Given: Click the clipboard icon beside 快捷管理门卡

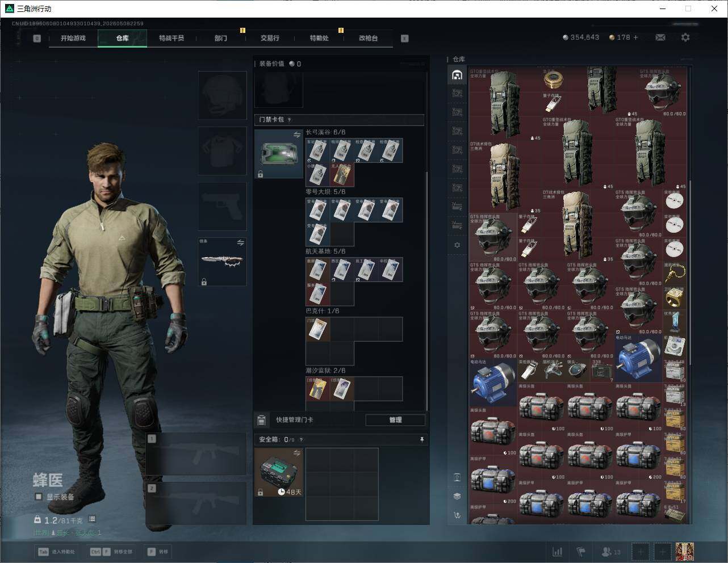Looking at the screenshot, I should click(x=261, y=420).
